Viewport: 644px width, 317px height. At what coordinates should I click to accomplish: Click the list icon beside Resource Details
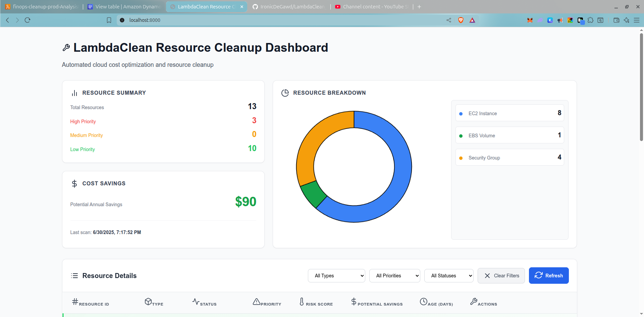point(74,276)
